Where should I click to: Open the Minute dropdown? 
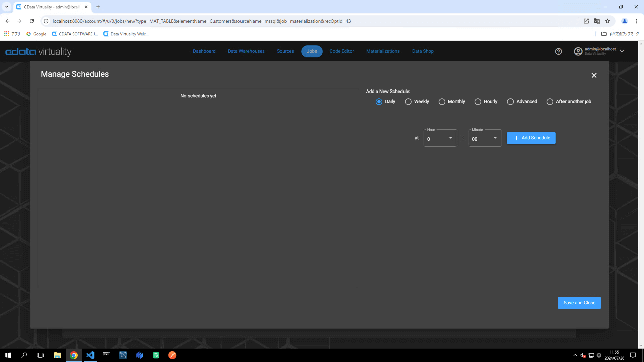(485, 138)
